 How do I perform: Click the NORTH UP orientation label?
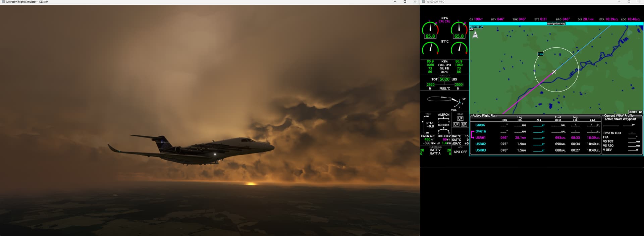pyautogui.click(x=476, y=27)
